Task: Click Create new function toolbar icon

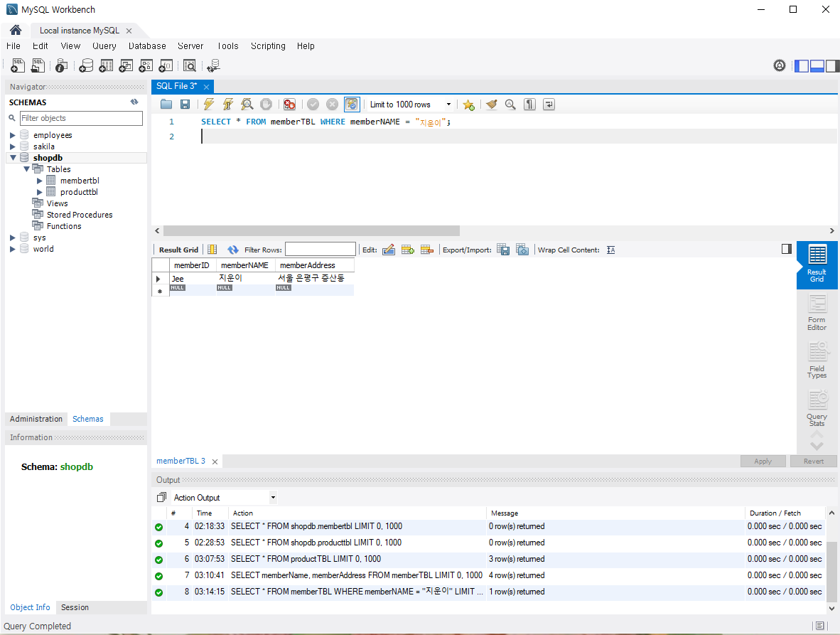Action: [x=166, y=65]
